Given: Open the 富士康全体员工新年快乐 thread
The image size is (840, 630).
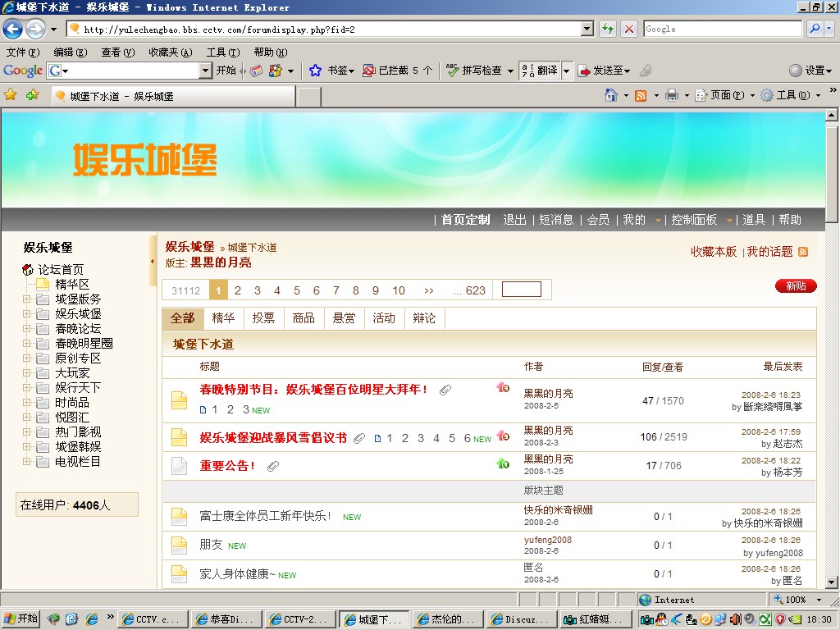Looking at the screenshot, I should tap(265, 516).
